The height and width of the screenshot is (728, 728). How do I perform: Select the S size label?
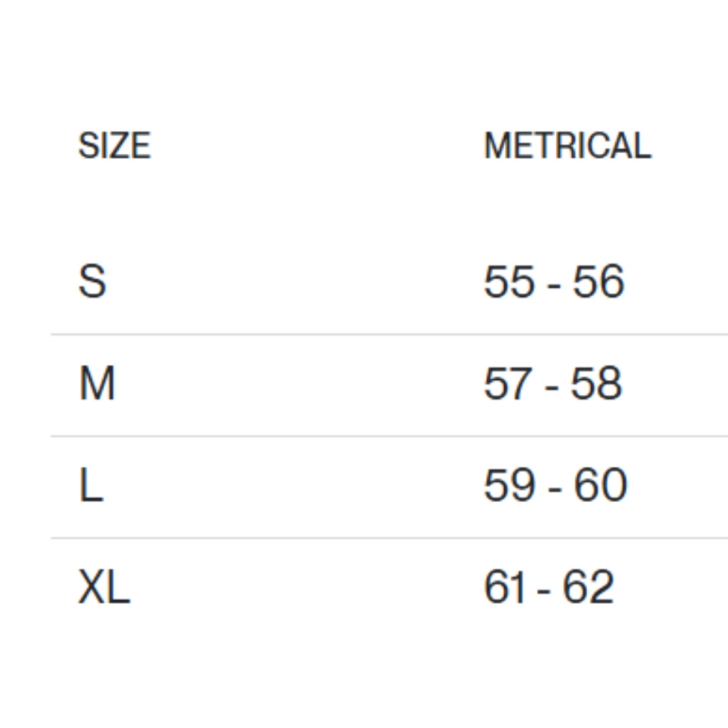[x=92, y=282]
